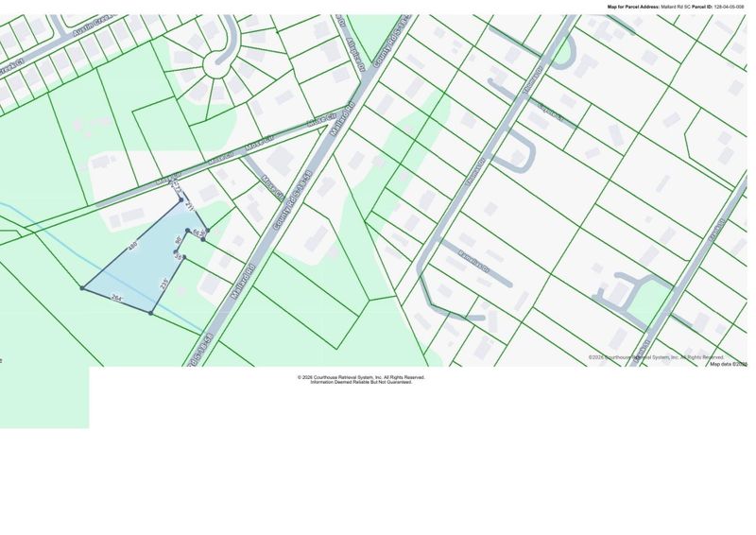Click the Ramelias Dr street label

pyautogui.click(x=473, y=262)
